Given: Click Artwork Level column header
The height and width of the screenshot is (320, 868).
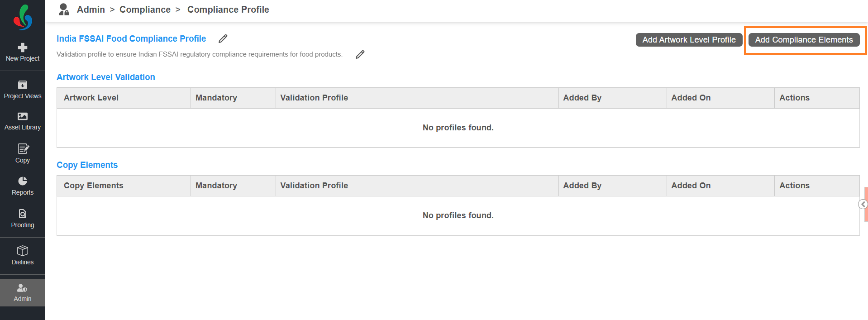Looking at the screenshot, I should click(x=91, y=98).
